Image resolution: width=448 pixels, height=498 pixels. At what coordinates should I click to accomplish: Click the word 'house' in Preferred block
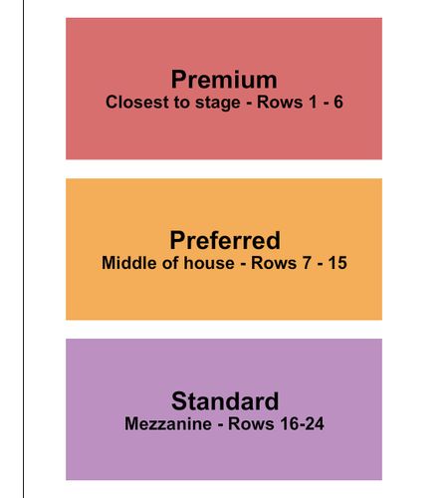click(x=209, y=263)
